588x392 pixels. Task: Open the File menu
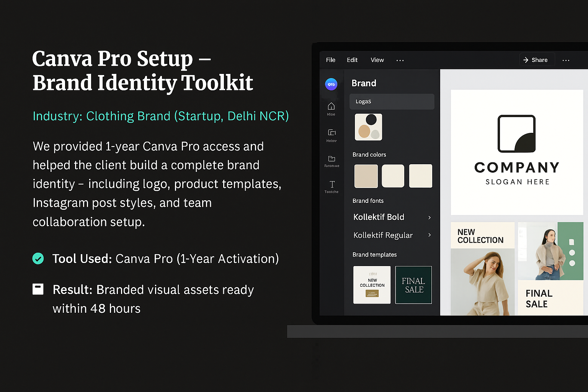[x=330, y=60]
